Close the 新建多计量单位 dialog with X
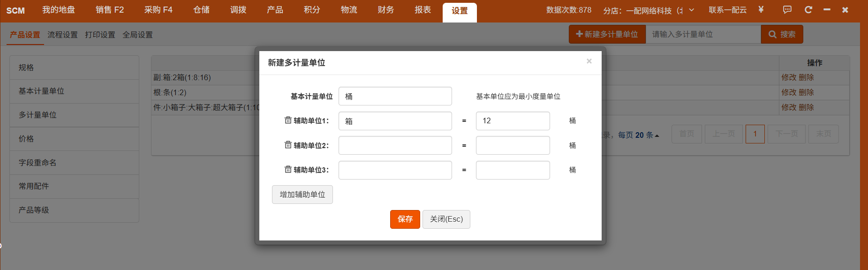 (x=589, y=61)
